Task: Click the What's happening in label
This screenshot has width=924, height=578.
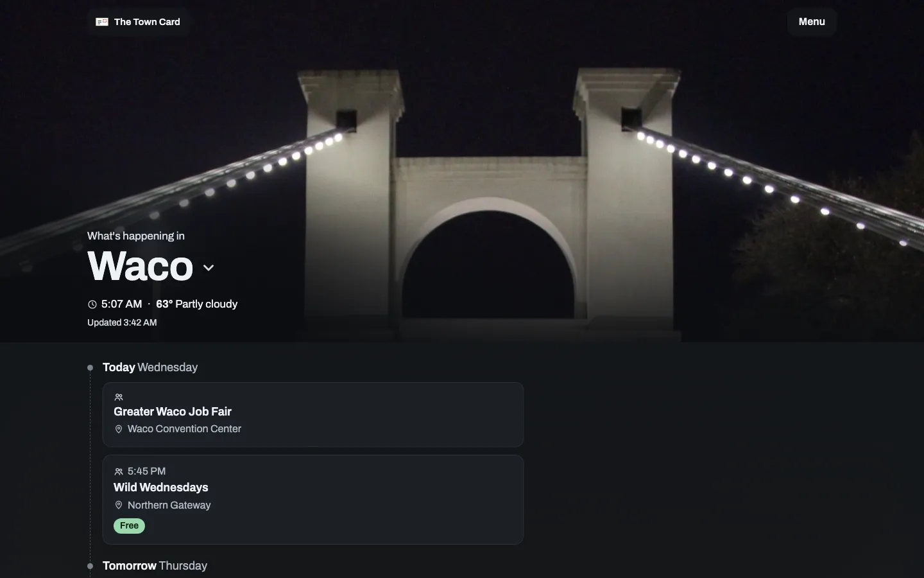Action: (136, 236)
